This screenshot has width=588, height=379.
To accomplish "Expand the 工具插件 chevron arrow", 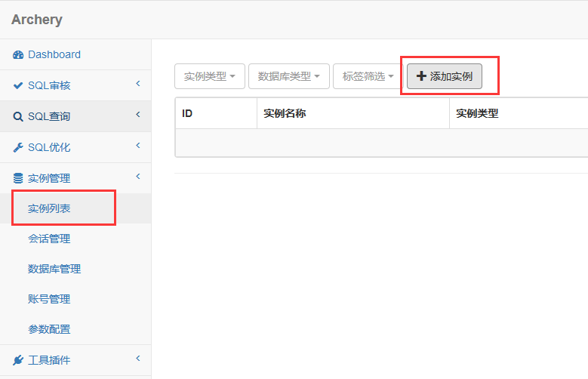I will click(138, 358).
